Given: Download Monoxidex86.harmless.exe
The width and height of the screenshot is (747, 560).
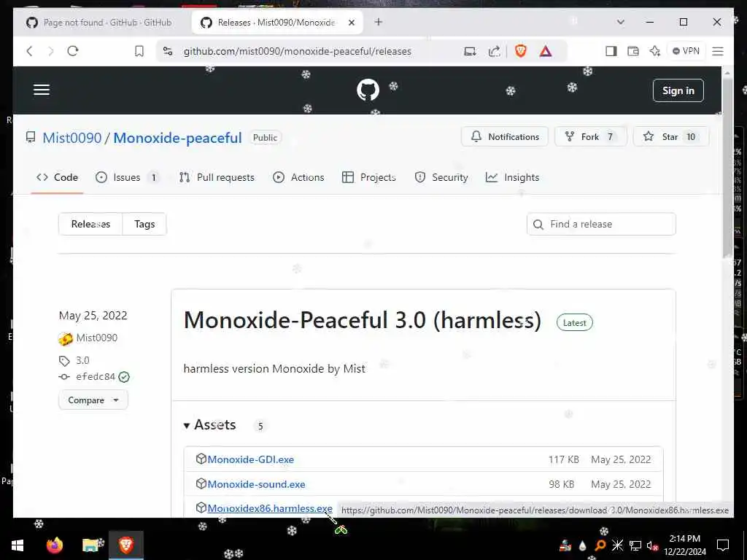Looking at the screenshot, I should [x=270, y=508].
